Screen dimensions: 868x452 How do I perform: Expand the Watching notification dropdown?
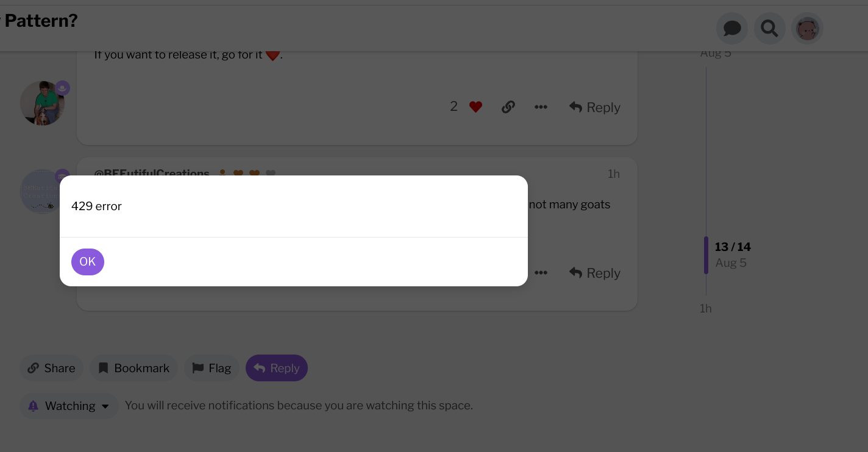69,406
